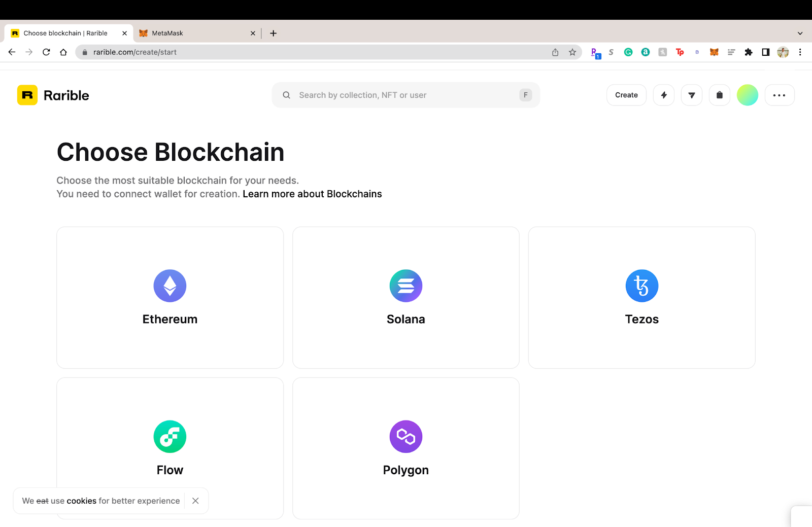The width and height of the screenshot is (812, 527).
Task: Close the Choose blockchain | Rarible tab
Action: coord(124,33)
